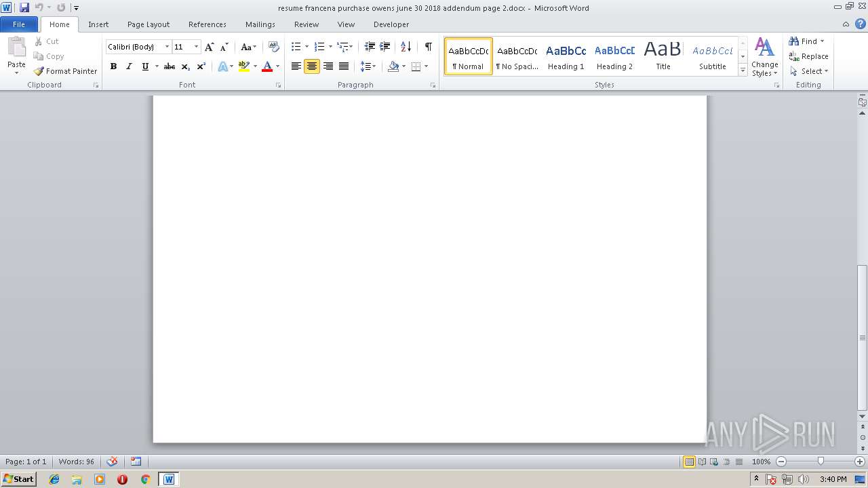Click the Undo icon in title bar
The height and width of the screenshot is (488, 868).
pyautogui.click(x=39, y=7)
